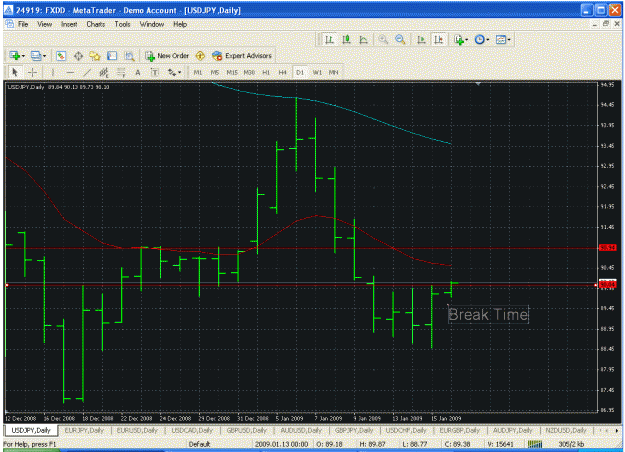Open the Strategy Tester icon

point(129,56)
